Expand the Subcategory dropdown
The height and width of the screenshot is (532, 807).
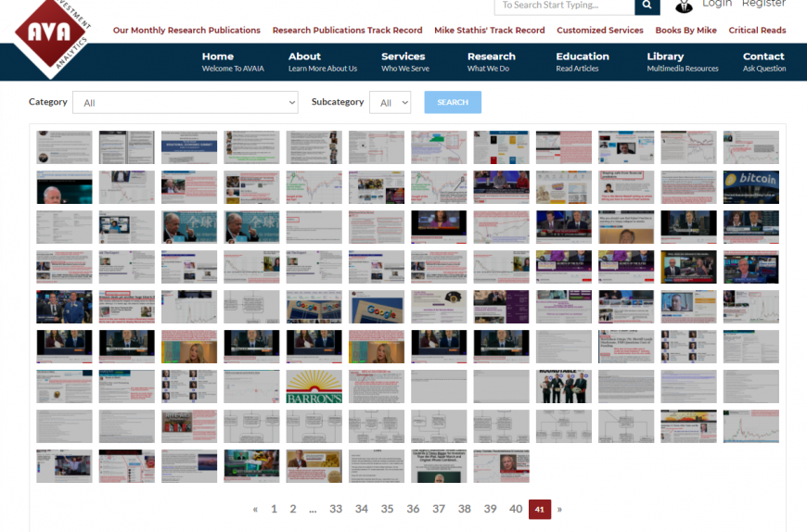[x=390, y=103]
